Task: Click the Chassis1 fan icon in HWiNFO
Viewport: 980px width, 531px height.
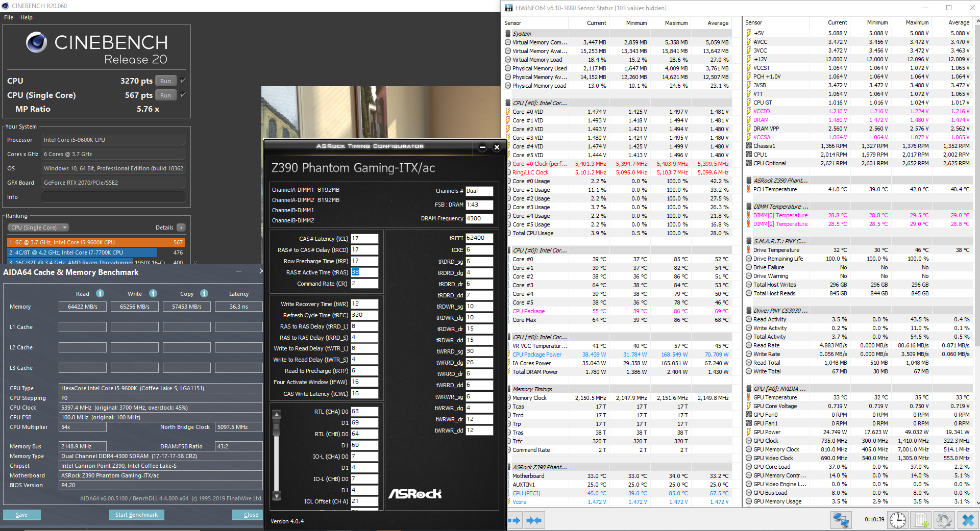Action: [x=749, y=146]
